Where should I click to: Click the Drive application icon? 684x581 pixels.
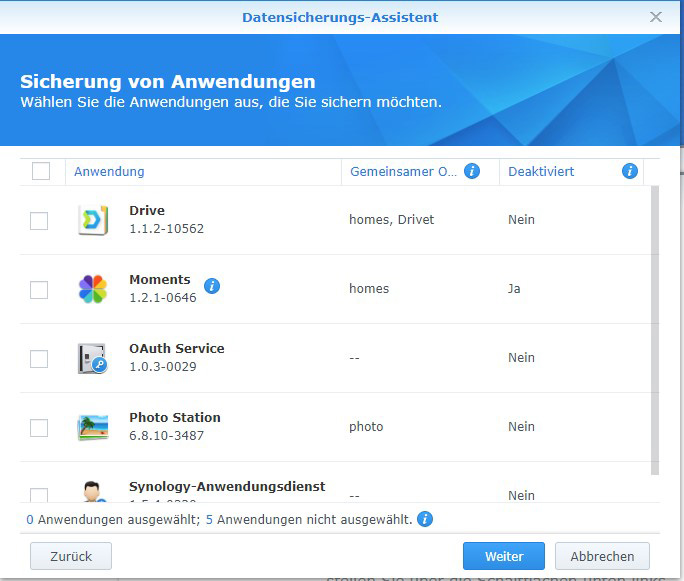[93, 220]
